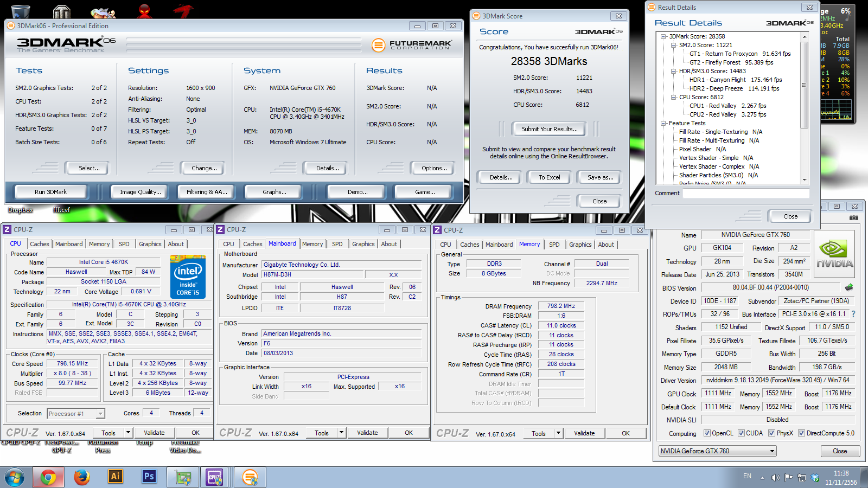Image resolution: width=868 pixels, height=488 pixels.
Task: Switch to 3DMark06 in the taskbar
Action: coord(250,477)
